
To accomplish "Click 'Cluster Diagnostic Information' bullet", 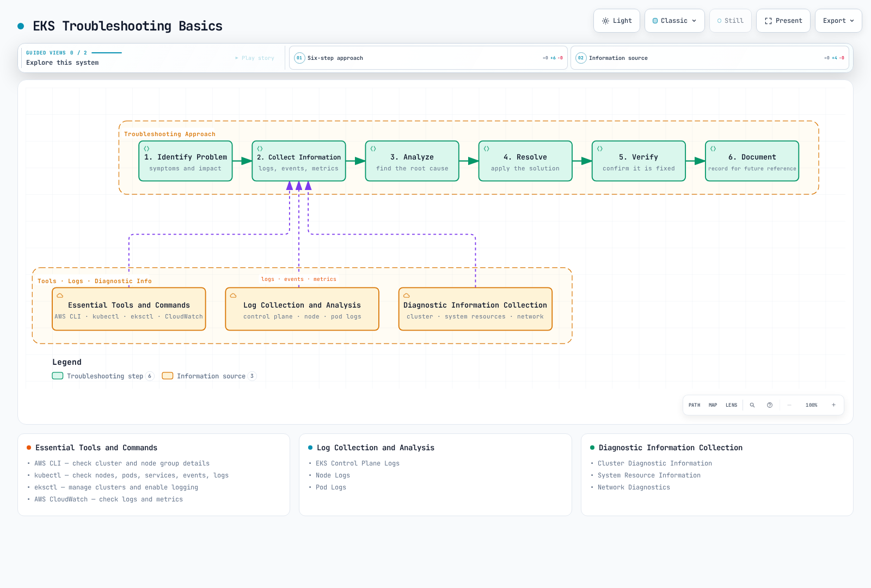I will click(655, 463).
